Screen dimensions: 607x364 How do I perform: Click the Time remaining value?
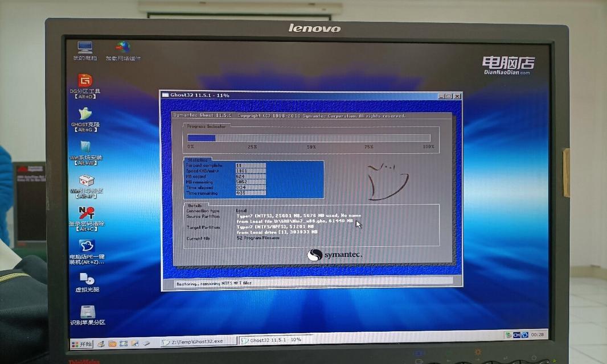(251, 193)
